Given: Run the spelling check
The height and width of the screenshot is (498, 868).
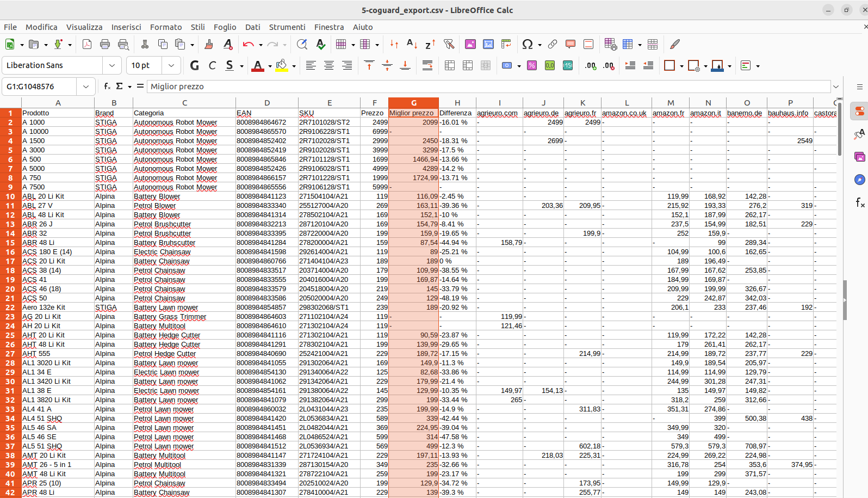Looking at the screenshot, I should 321,44.
